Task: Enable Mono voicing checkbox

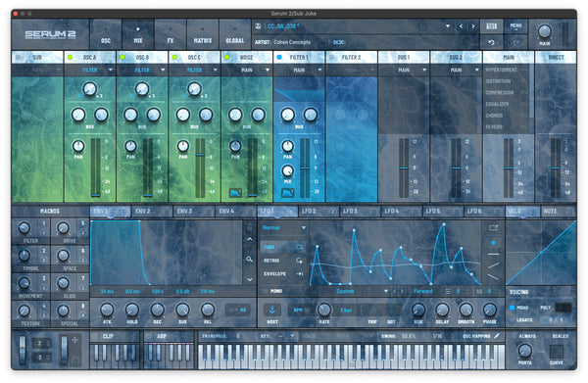Action: (513, 308)
